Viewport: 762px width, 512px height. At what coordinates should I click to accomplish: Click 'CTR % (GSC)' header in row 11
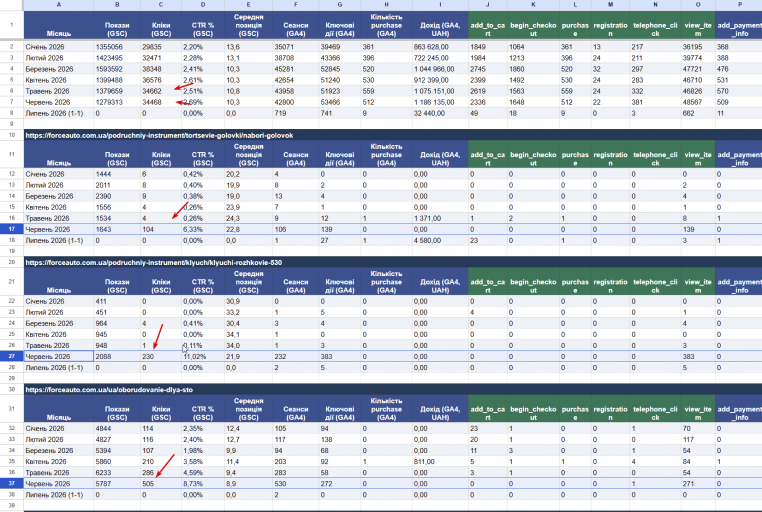203,154
